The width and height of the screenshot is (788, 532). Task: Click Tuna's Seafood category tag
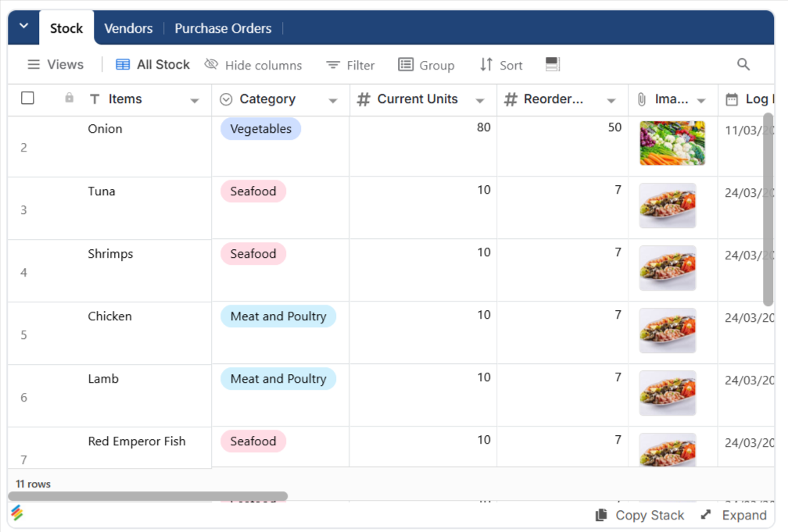click(253, 191)
